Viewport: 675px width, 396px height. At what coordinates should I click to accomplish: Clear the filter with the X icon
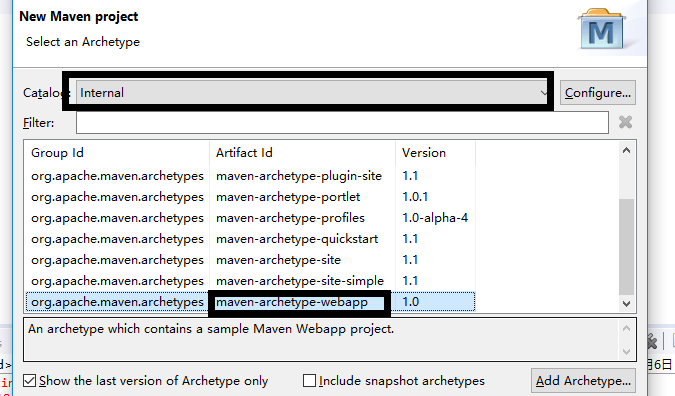pos(625,123)
